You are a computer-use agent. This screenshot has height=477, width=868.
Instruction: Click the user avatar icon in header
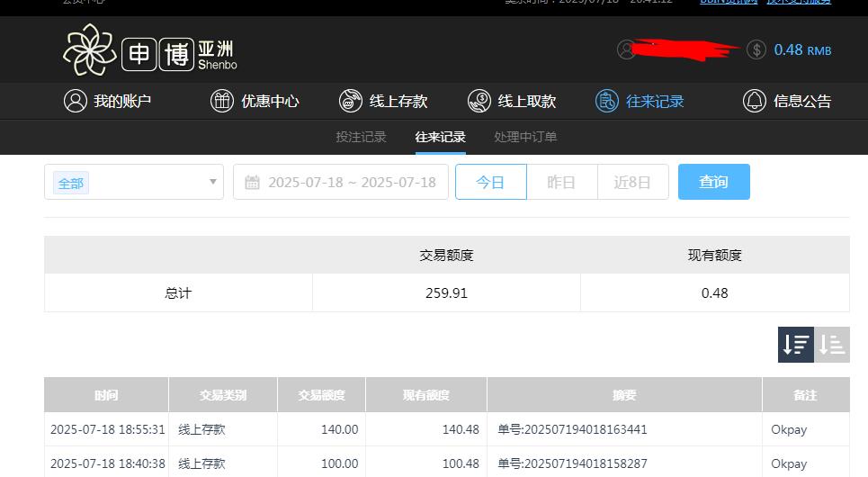click(626, 49)
